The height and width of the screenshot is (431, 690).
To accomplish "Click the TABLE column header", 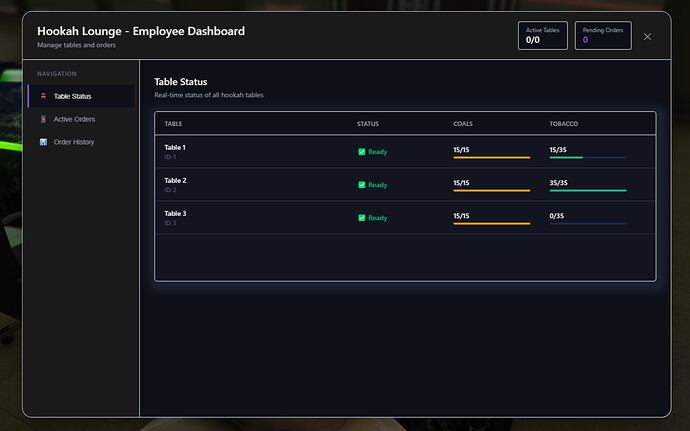I will pos(173,124).
